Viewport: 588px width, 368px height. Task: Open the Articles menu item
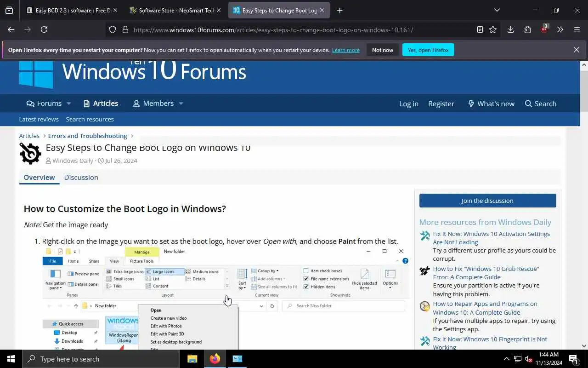[101, 103]
